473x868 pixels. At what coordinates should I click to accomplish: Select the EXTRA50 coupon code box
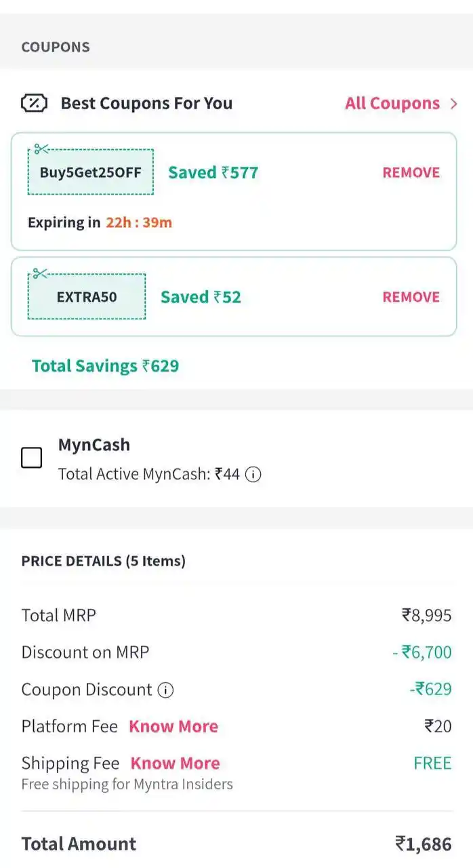[87, 296]
